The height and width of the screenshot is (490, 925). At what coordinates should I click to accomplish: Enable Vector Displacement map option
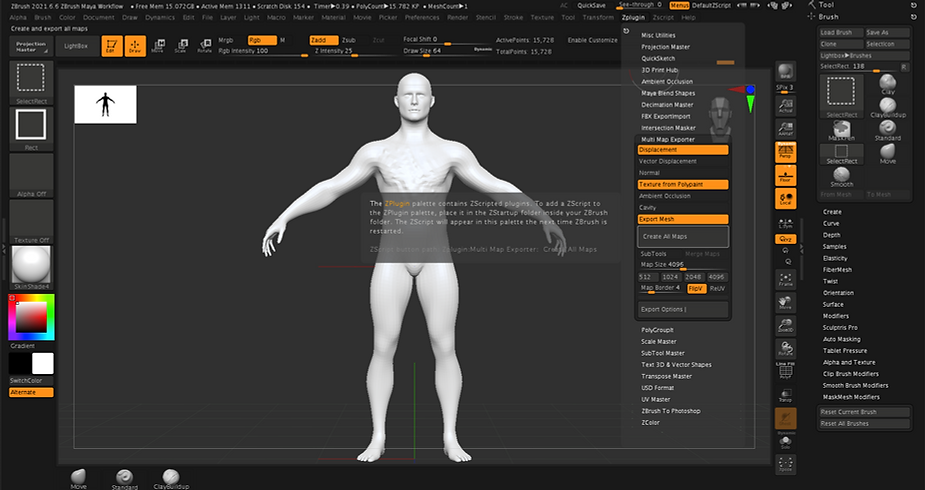pos(683,161)
